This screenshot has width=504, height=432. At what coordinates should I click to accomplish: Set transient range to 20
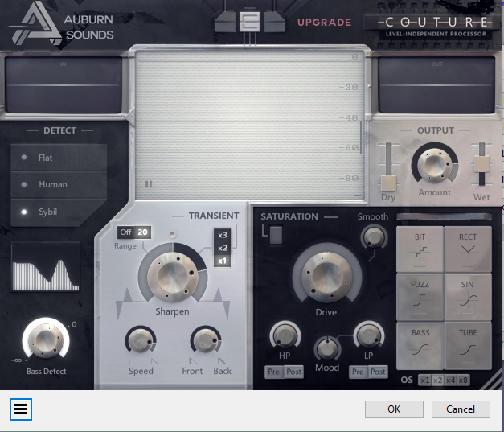pyautogui.click(x=142, y=232)
